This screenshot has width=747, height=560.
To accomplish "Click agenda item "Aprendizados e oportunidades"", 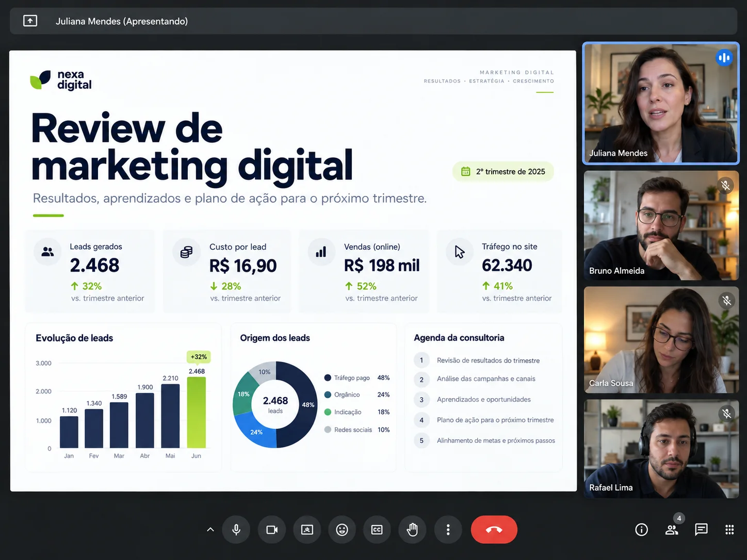I will 484,399.
